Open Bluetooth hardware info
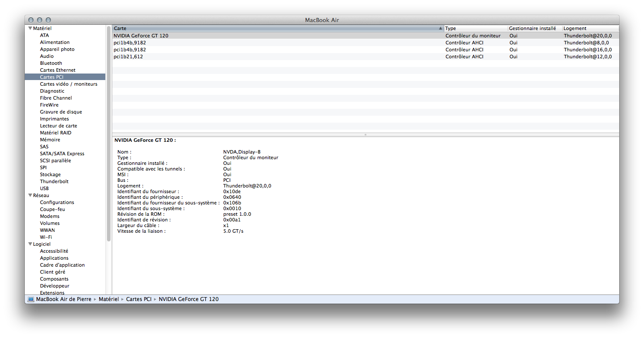The height and width of the screenshot is (338, 644). tap(51, 63)
